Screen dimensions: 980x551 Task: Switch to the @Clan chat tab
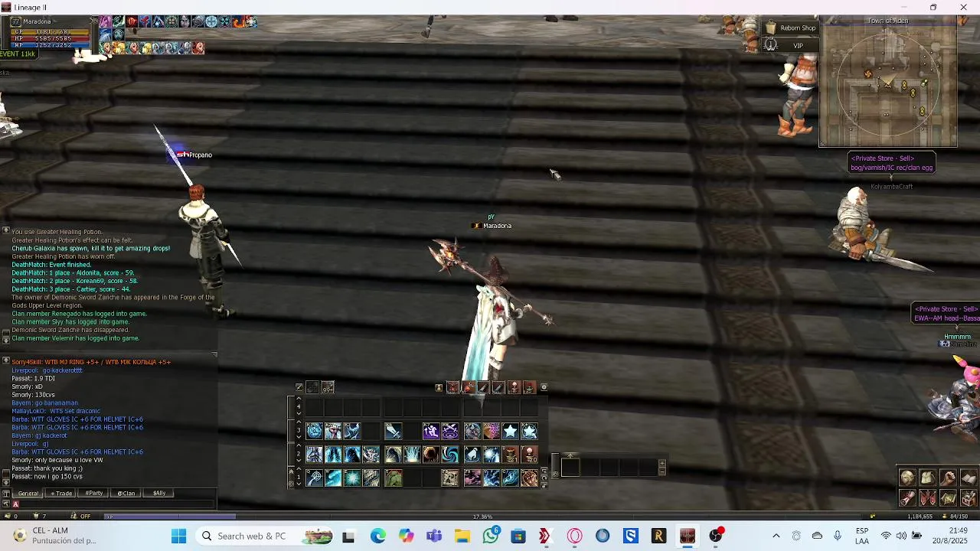tap(126, 494)
